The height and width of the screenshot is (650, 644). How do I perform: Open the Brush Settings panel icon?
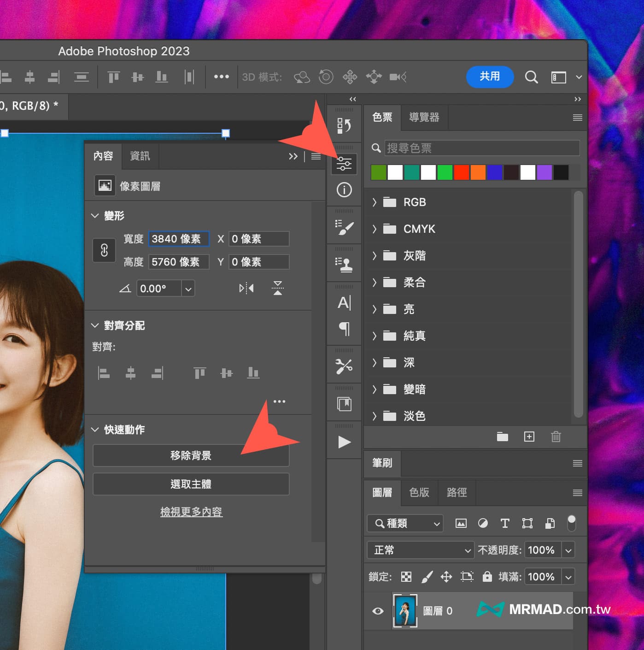[344, 228]
